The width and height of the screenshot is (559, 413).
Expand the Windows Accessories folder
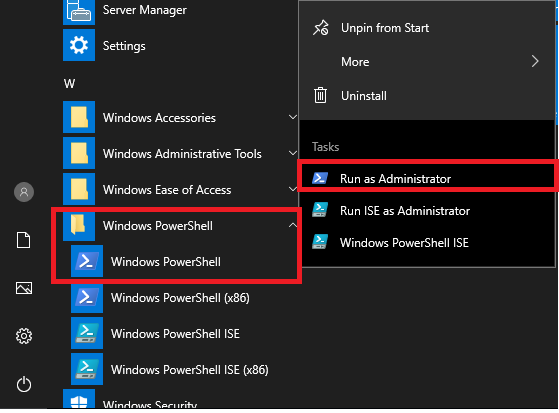(x=180, y=117)
